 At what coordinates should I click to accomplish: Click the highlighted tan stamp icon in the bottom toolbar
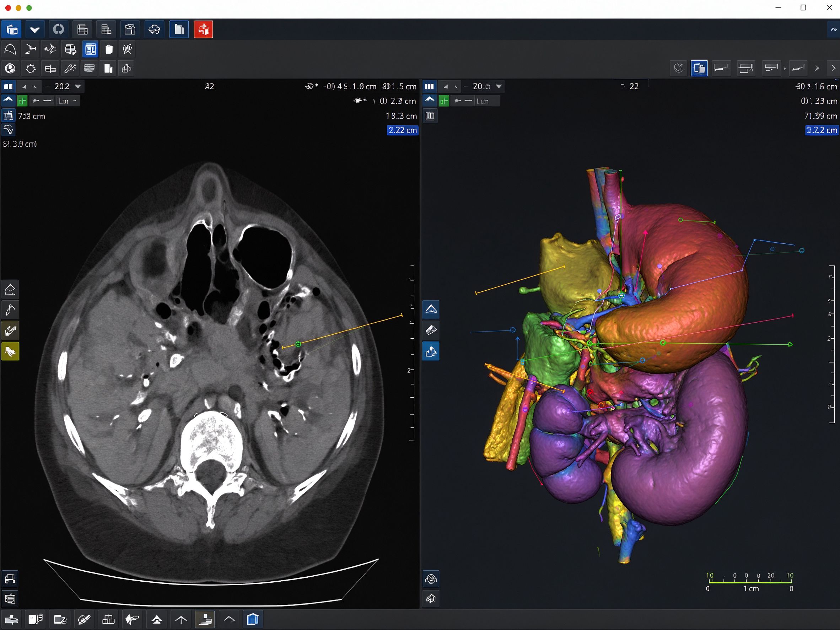coord(205,620)
